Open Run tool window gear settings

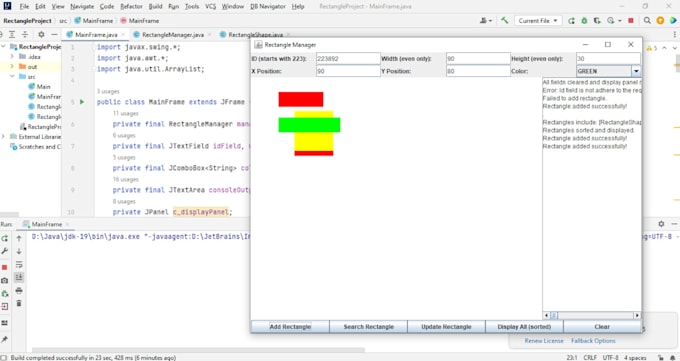click(x=661, y=224)
